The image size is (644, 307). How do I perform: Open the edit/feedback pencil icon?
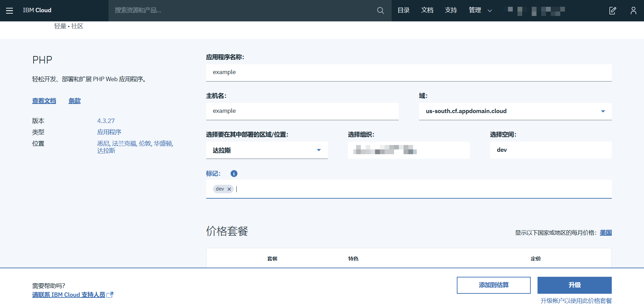(612, 11)
